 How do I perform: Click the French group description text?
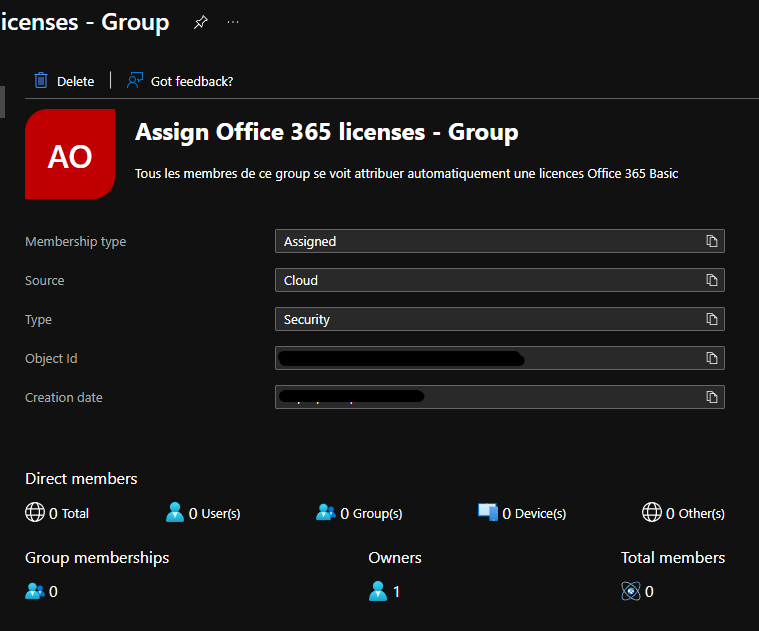click(x=407, y=173)
